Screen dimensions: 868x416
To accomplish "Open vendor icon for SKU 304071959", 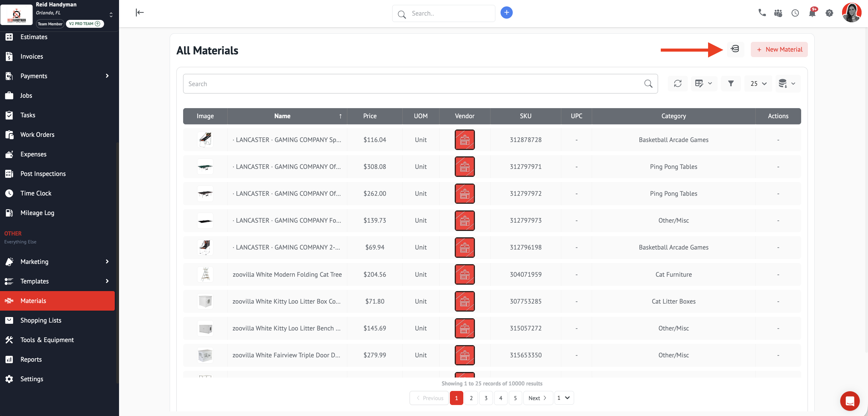I will [x=464, y=274].
